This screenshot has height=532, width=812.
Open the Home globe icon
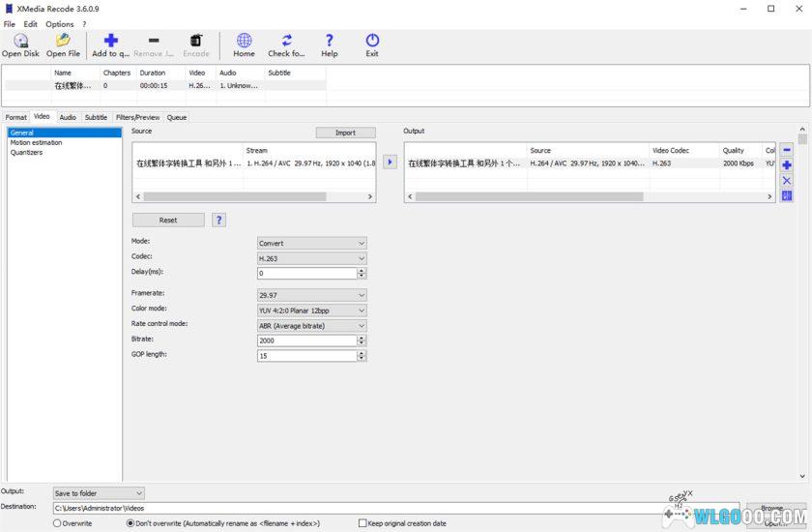[244, 45]
